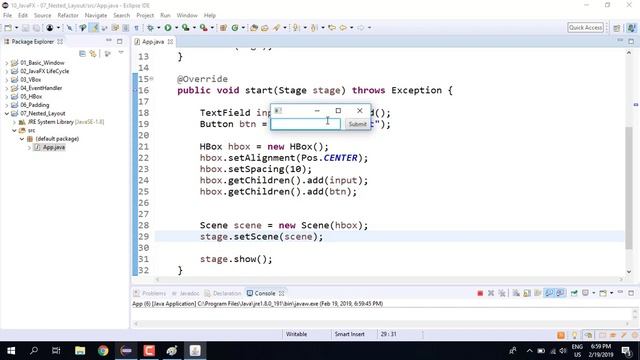Viewport: 640px width, 360px height.
Task: Click the editor vertical scrollbar
Action: point(629,188)
